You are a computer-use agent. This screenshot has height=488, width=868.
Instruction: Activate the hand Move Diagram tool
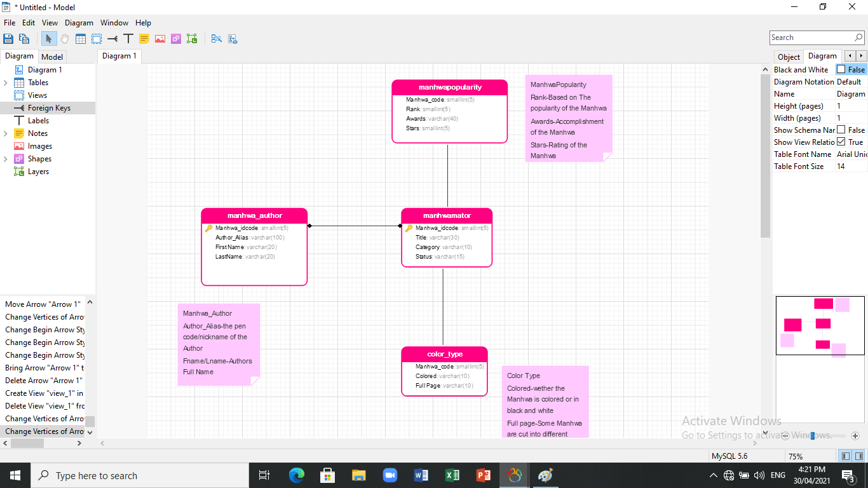[65, 39]
